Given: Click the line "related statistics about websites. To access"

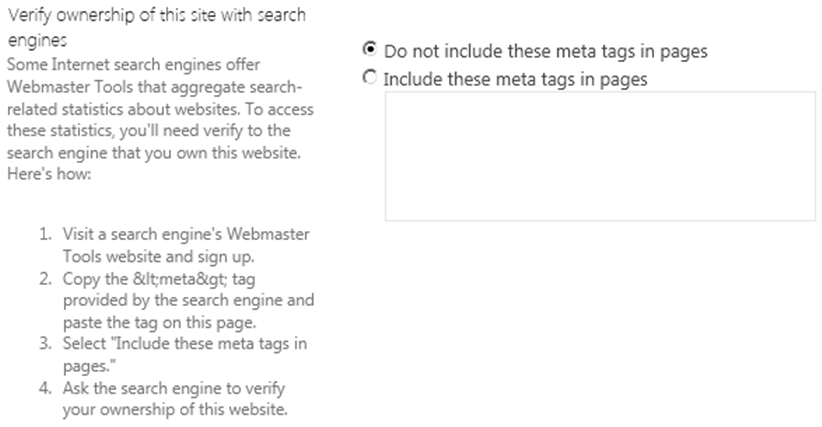Looking at the screenshot, I should click(x=148, y=107).
